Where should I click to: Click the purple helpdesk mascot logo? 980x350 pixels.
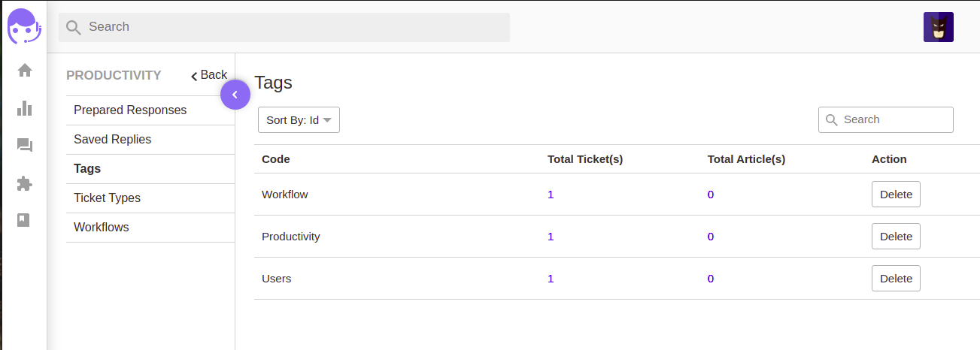(24, 26)
